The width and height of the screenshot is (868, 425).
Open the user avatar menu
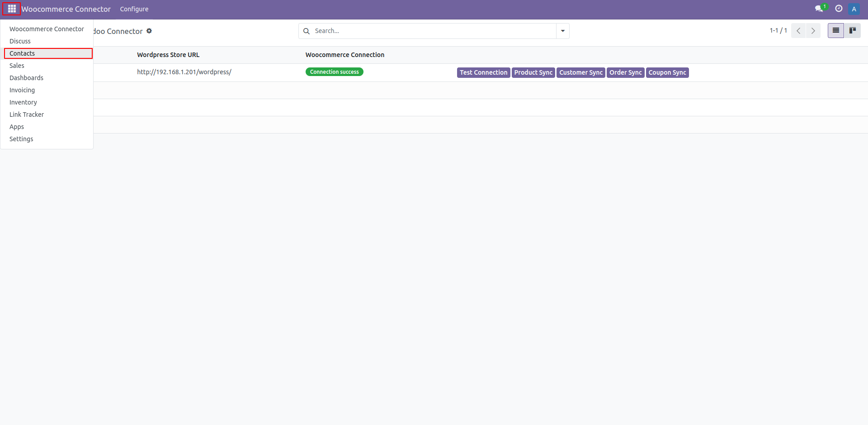pos(854,9)
